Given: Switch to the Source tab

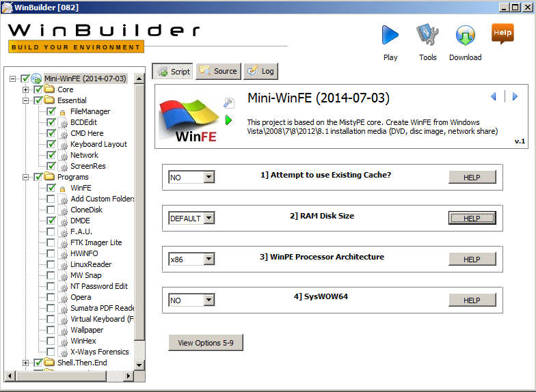Looking at the screenshot, I should (x=219, y=71).
